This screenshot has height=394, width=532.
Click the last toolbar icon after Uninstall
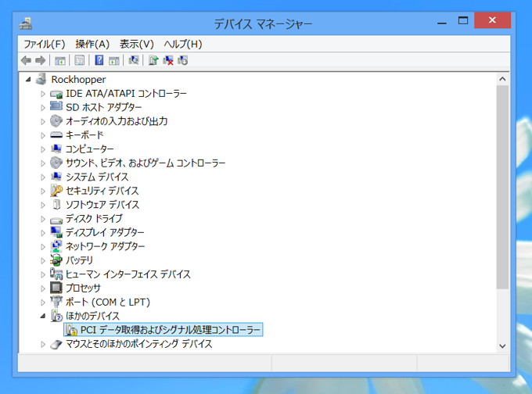[x=182, y=60]
